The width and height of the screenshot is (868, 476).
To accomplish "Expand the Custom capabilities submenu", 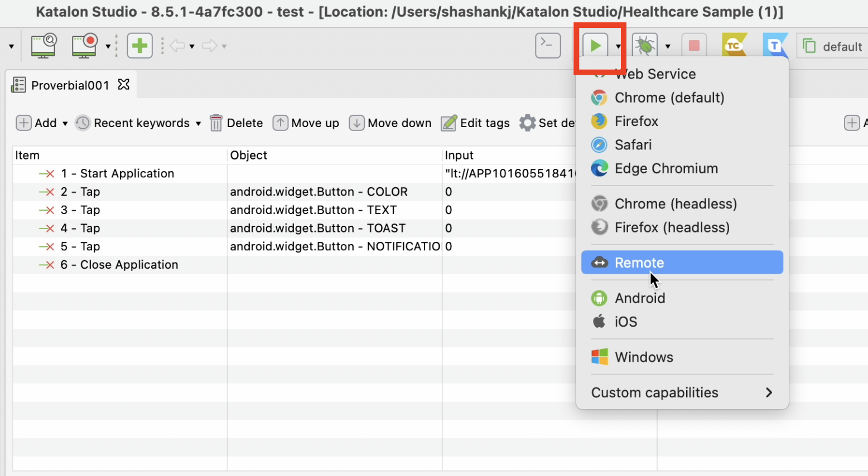I will coord(682,392).
